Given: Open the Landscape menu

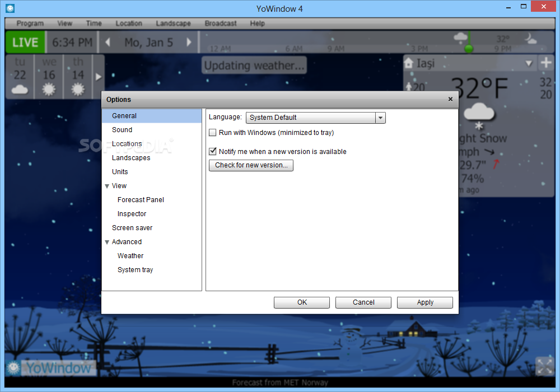Looking at the screenshot, I should [x=173, y=23].
